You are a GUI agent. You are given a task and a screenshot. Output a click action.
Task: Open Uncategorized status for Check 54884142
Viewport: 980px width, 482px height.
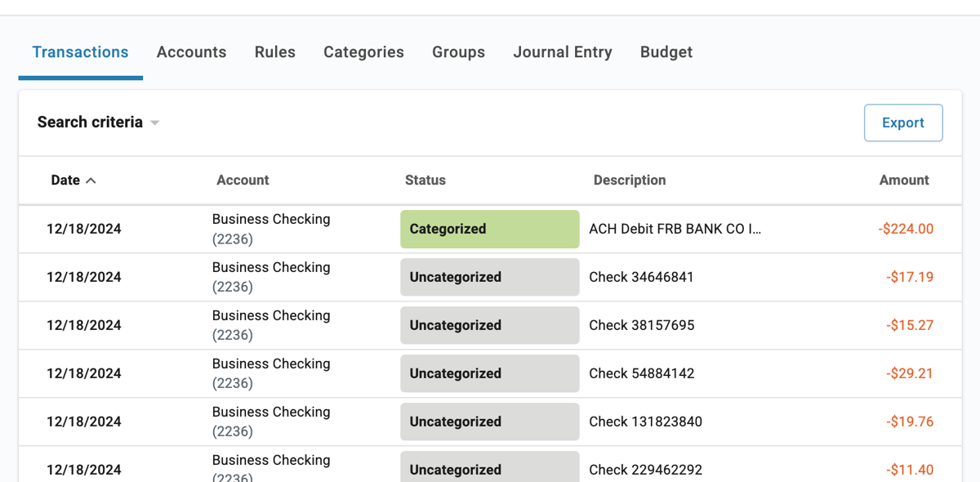click(x=489, y=374)
